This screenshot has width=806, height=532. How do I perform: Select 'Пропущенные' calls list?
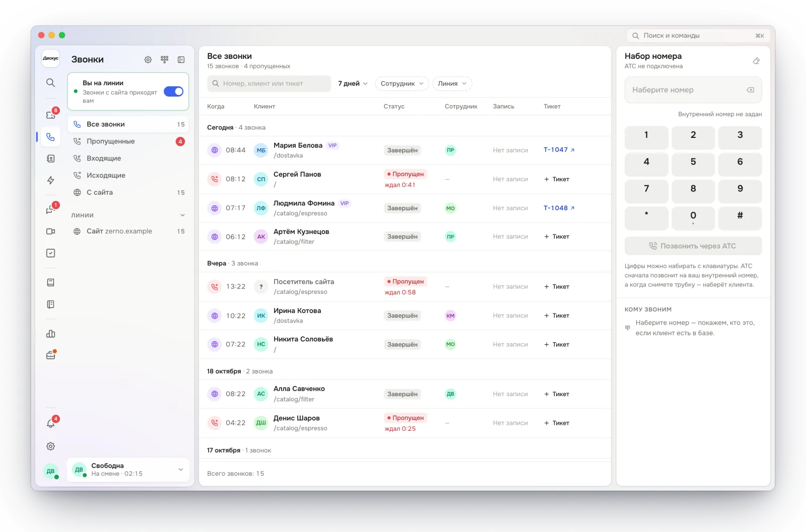tap(128, 141)
